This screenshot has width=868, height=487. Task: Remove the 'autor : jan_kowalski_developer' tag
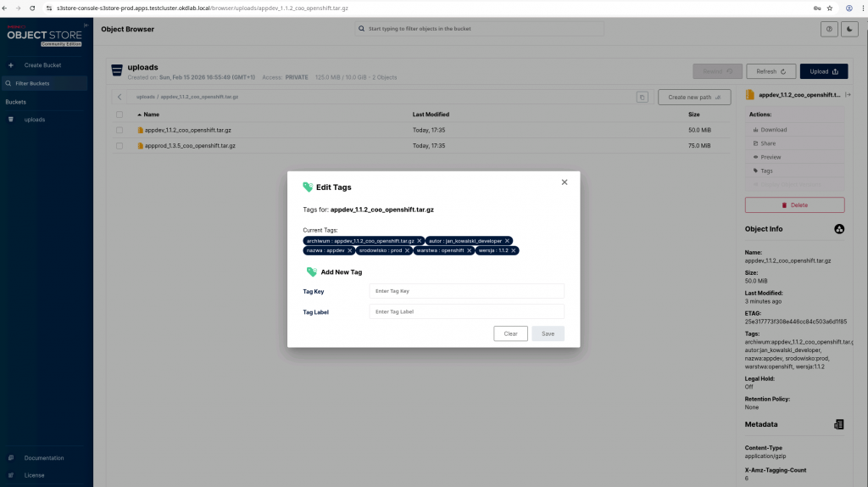(507, 241)
